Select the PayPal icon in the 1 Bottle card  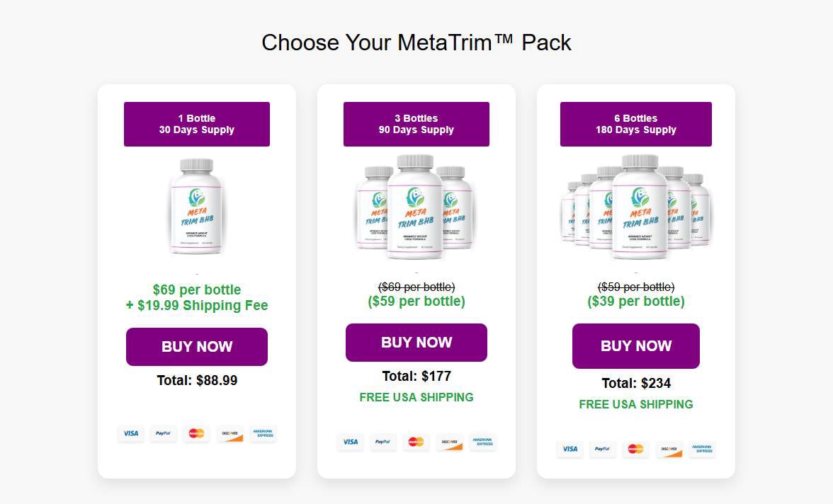point(164,434)
